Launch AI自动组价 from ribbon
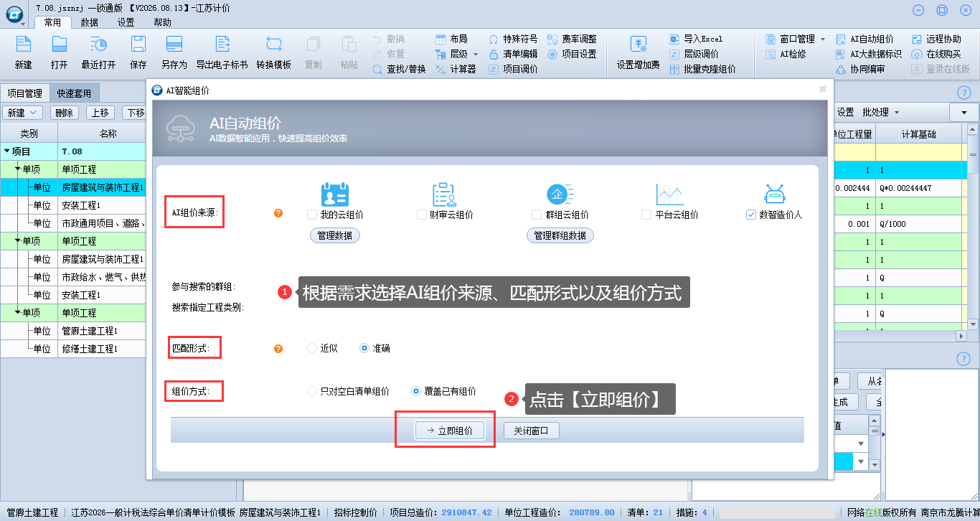The image size is (980, 521). 864,39
